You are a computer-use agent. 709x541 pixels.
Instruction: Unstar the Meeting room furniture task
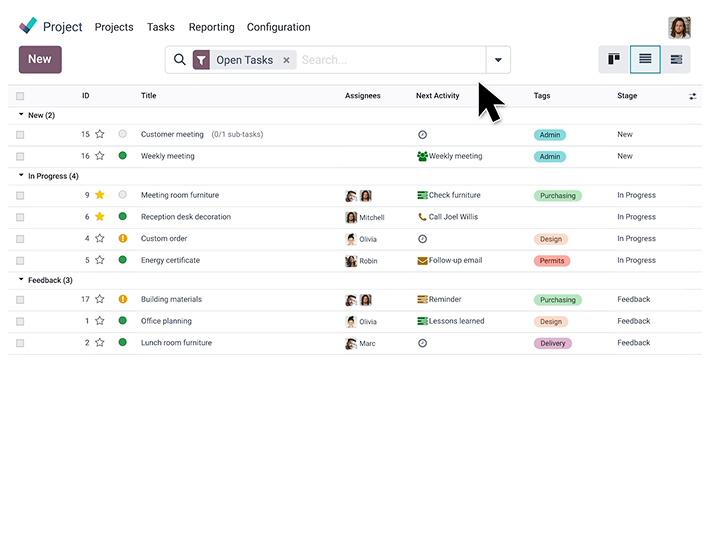tap(99, 195)
